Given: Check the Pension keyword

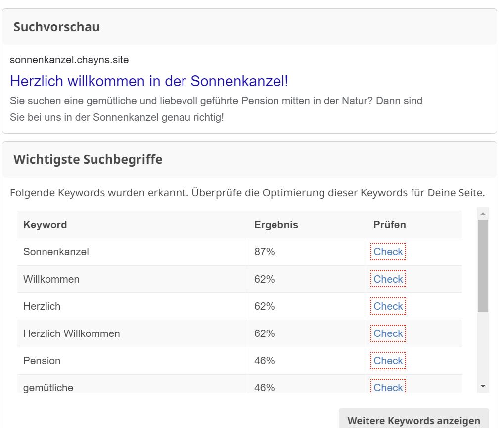Looking at the screenshot, I should [x=388, y=361].
